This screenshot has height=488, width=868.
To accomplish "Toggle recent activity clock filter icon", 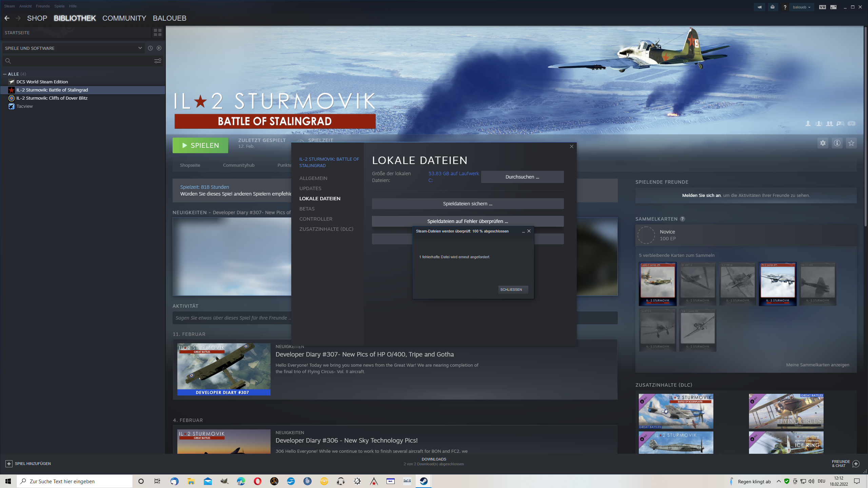I will click(x=150, y=48).
